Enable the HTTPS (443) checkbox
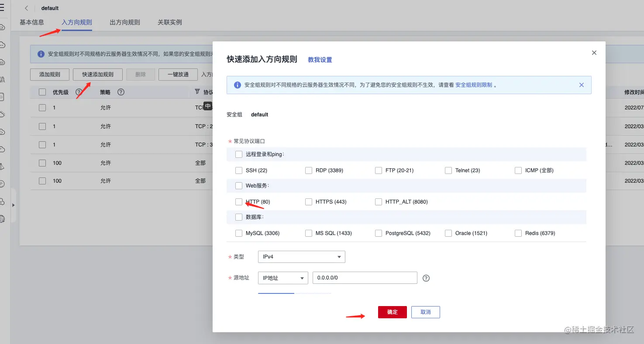The image size is (644, 344). [309, 202]
